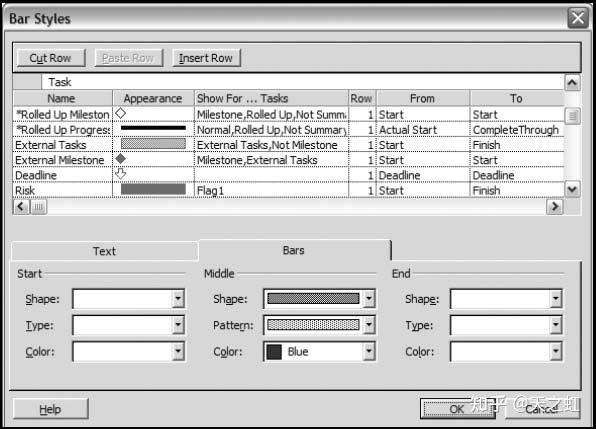Click the Middle Shape bar preview
This screenshot has height=429, width=596.
coord(313,299)
